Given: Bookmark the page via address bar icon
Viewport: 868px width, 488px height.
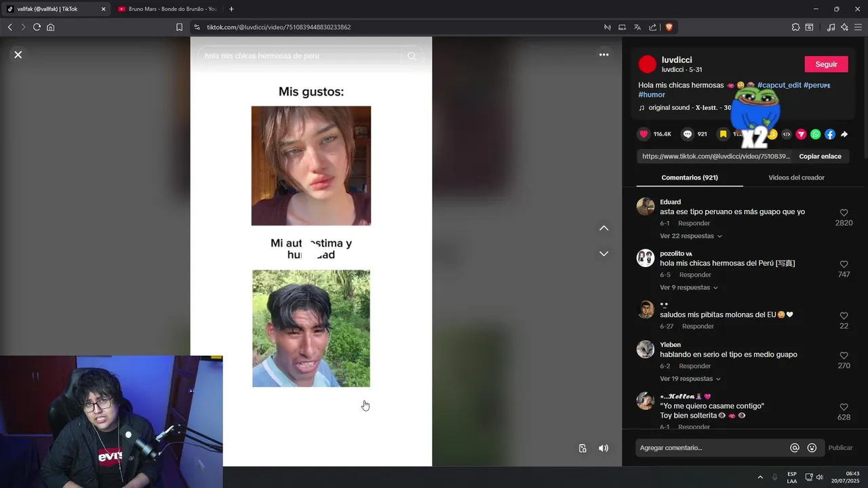Looking at the screenshot, I should pyautogui.click(x=179, y=27).
